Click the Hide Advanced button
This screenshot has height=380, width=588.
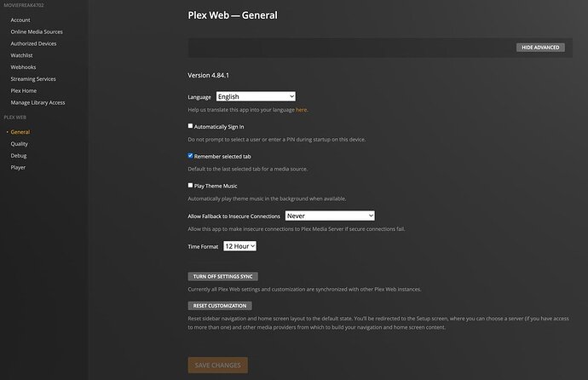tap(540, 47)
